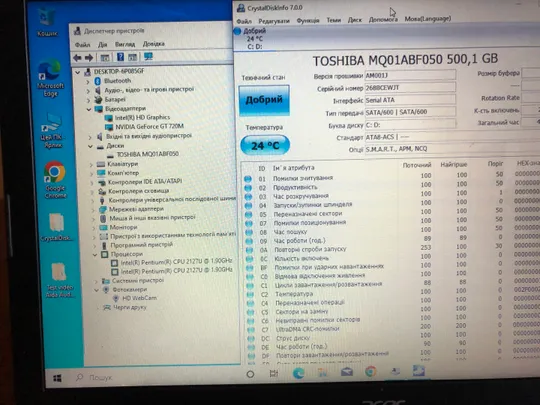Image resolution: width=540 pixels, height=405 pixels.
Task: Click scan hardware monitor icon in Device Manager toolbar
Action: pos(148,56)
